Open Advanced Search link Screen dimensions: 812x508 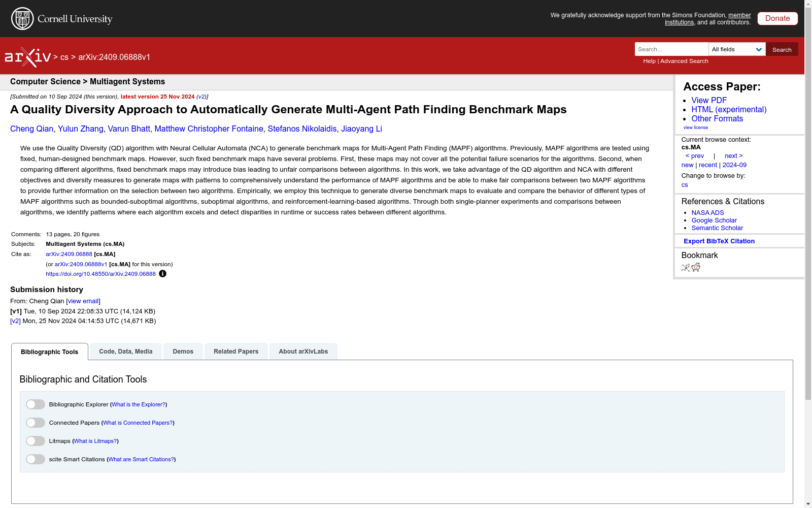(x=684, y=61)
